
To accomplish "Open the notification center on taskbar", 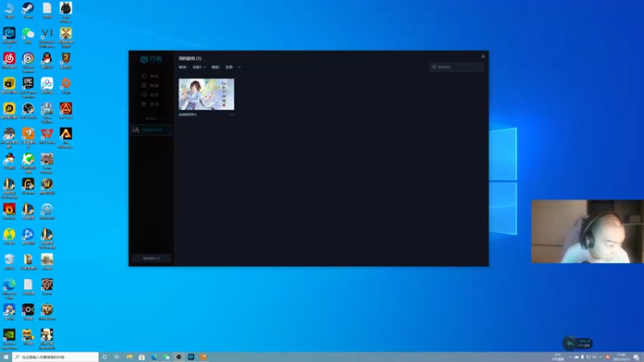I will [x=636, y=357].
